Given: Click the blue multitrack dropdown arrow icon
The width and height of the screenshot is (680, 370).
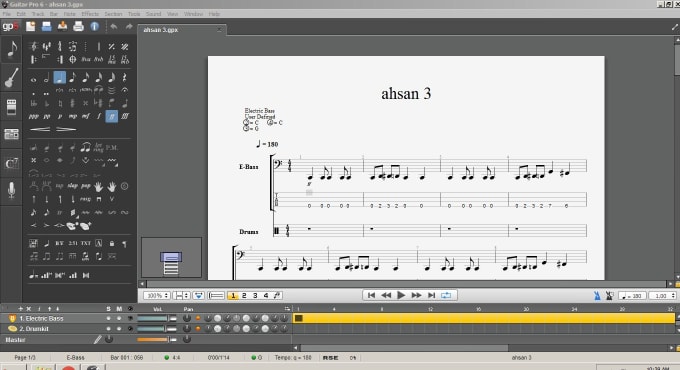Looking at the screenshot, I should 199,295.
